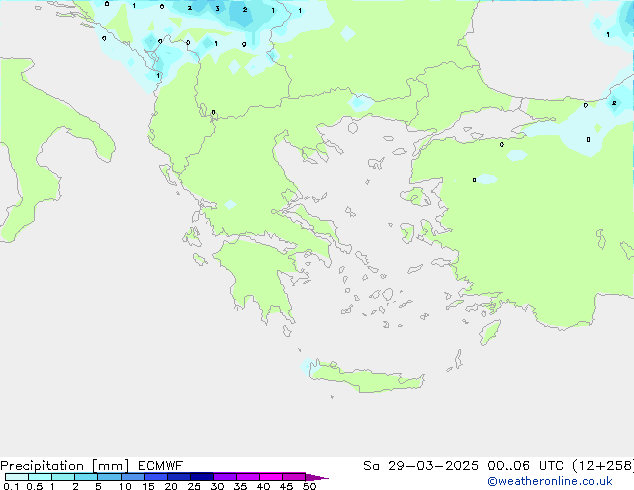Click the ECMWF model label
Image resolution: width=634 pixels, height=490 pixels.
(x=161, y=466)
